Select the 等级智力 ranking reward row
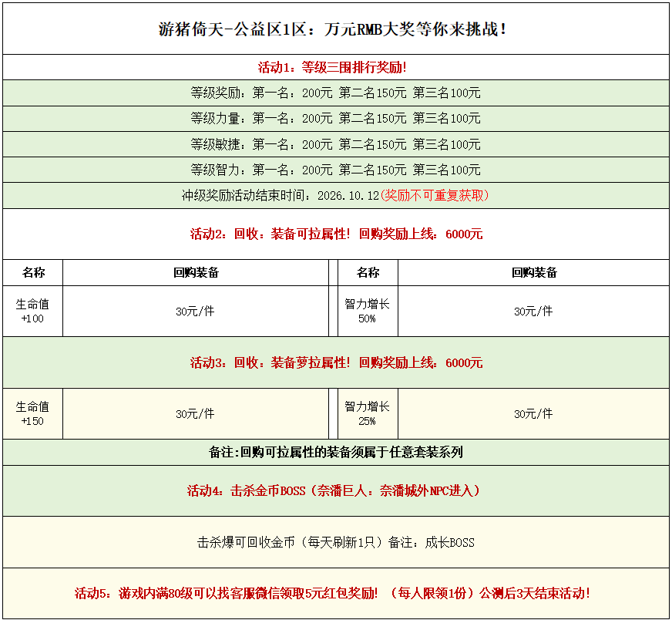672x620 pixels. tap(336, 170)
